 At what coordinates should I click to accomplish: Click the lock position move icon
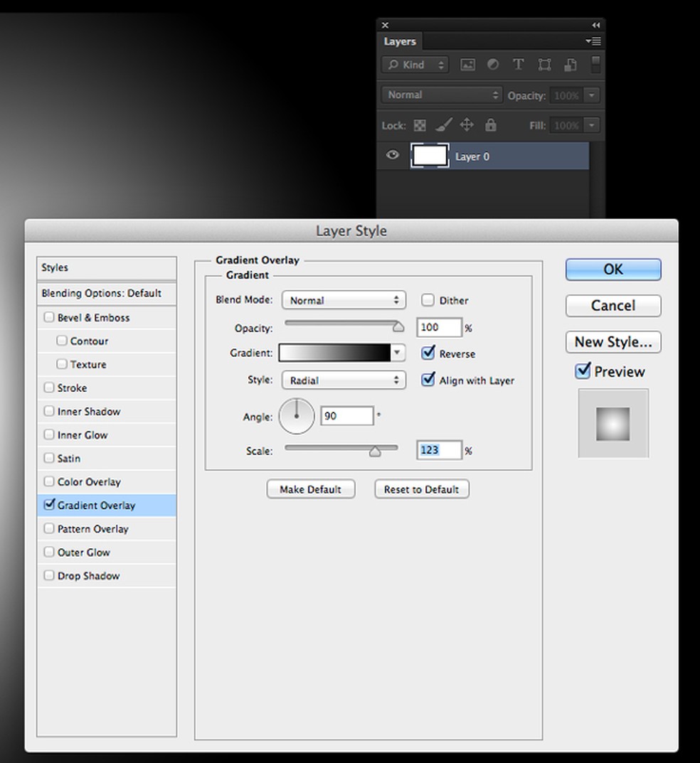tap(467, 125)
